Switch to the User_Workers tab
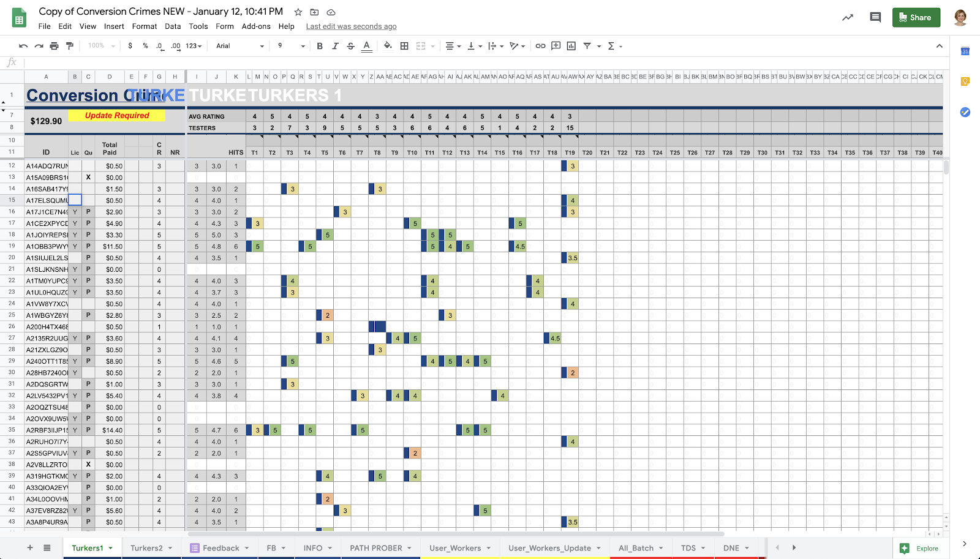The image size is (980, 559). pos(460,548)
